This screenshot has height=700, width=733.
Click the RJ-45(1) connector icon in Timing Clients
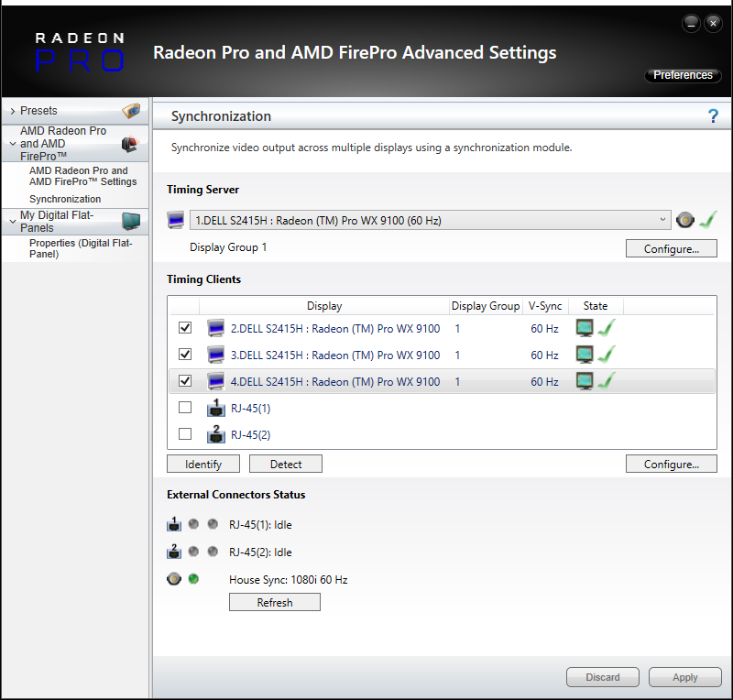tap(216, 409)
